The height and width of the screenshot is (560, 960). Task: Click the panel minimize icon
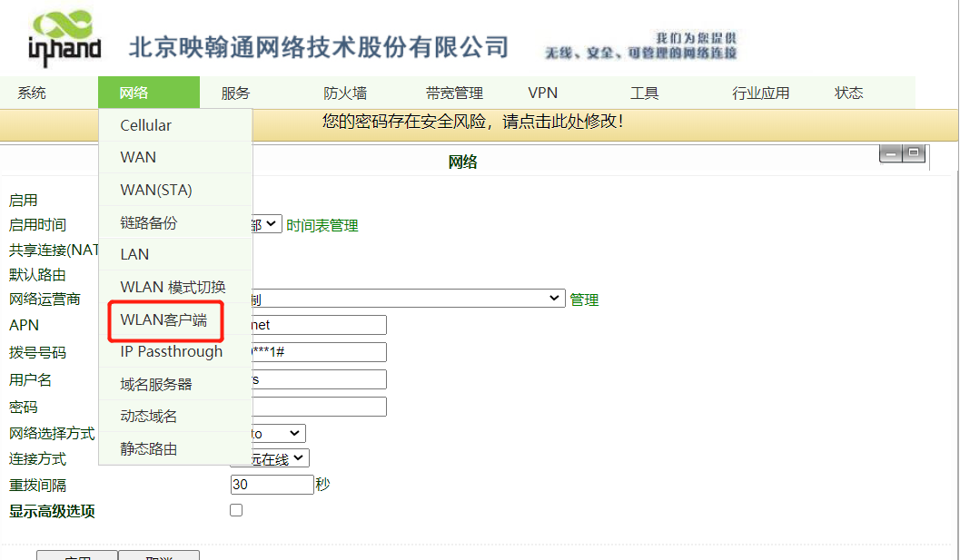tap(891, 154)
